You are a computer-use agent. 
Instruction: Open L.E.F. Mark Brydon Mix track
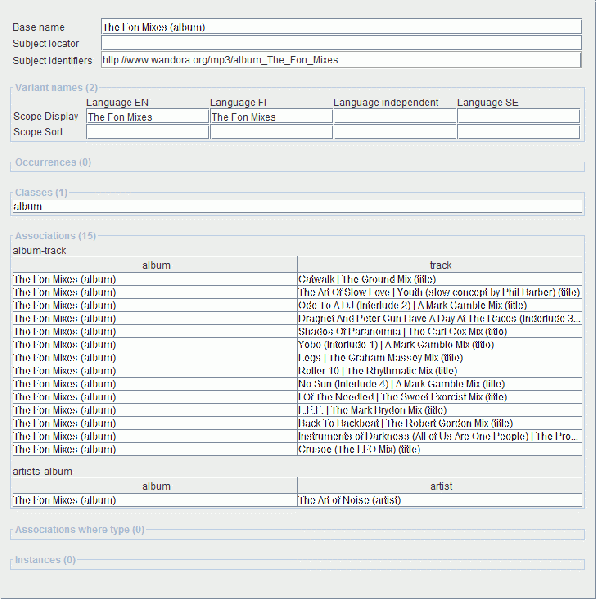pyautogui.click(x=440, y=410)
